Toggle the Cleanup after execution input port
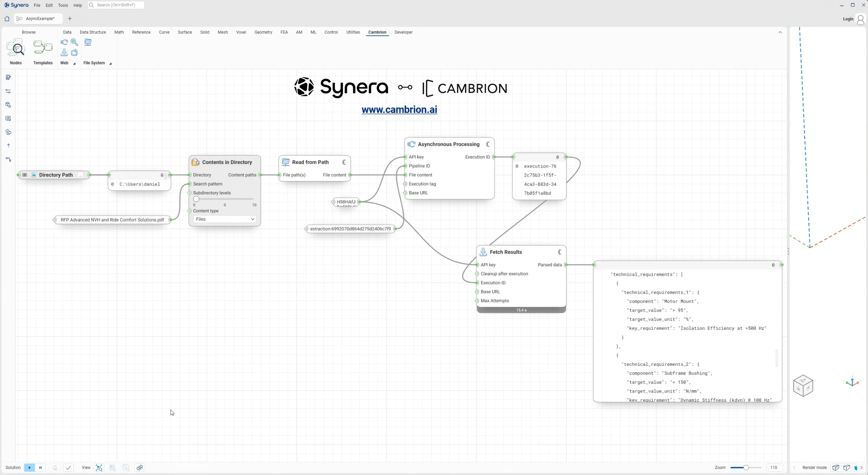This screenshot has height=475, width=868. click(x=477, y=274)
